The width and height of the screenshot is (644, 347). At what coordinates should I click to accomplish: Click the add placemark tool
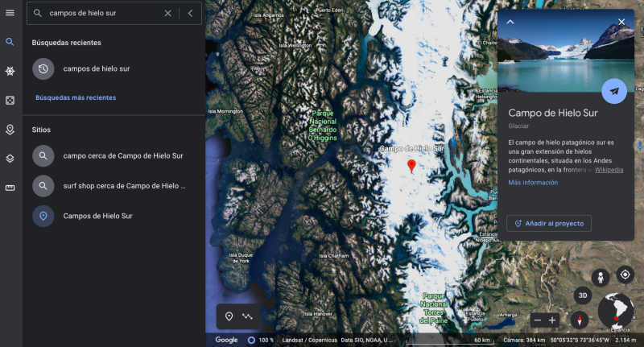(229, 316)
